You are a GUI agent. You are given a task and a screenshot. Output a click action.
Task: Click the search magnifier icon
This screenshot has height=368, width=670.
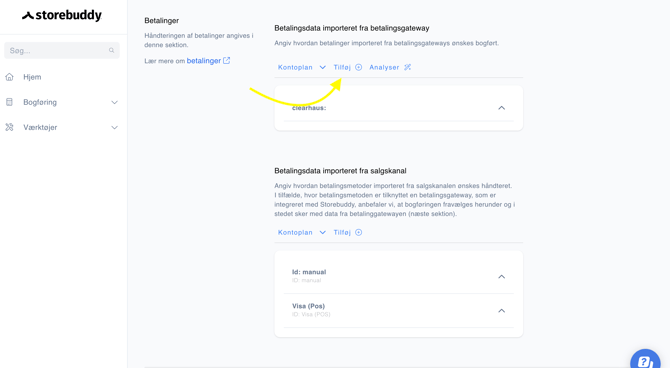click(x=112, y=50)
